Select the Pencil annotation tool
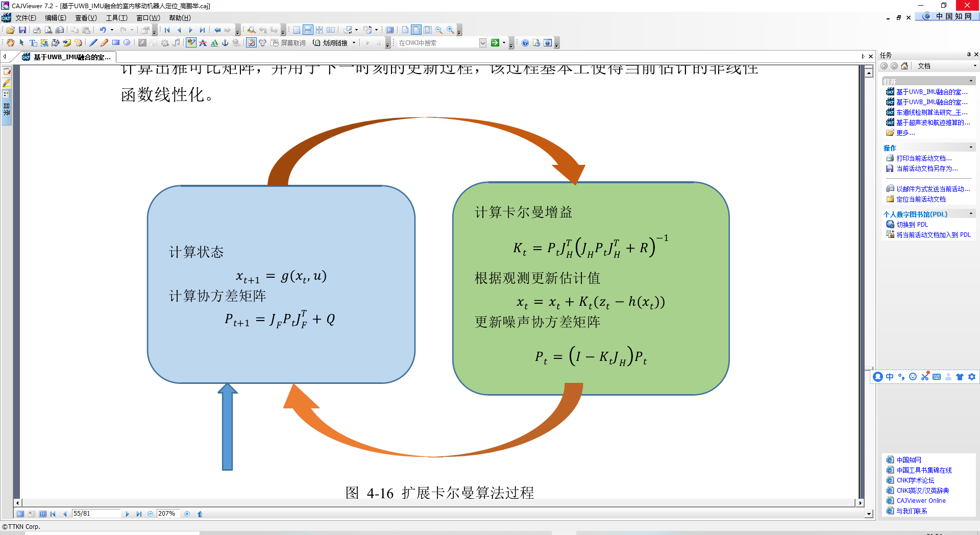980x535 pixels. coord(104,42)
